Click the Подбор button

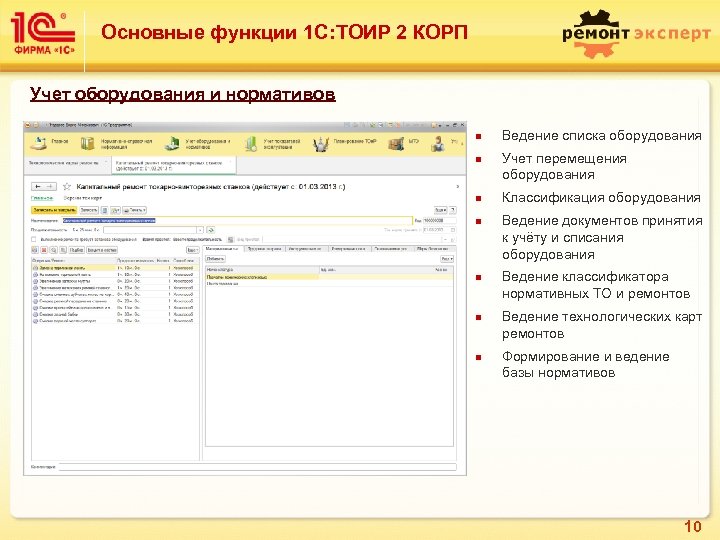click(76, 250)
